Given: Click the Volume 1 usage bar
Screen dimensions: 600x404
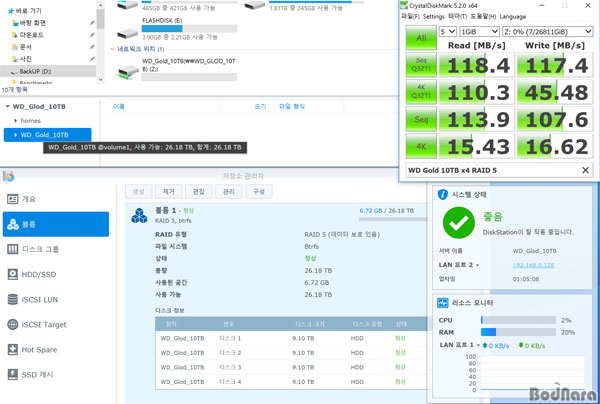Looking at the screenshot, I should coord(393,219).
